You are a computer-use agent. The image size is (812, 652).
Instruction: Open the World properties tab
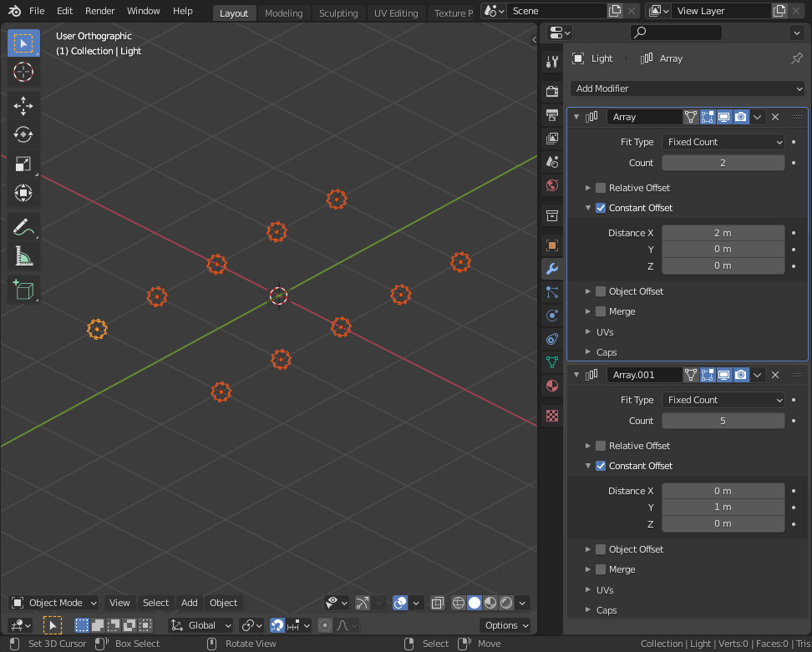coord(552,184)
